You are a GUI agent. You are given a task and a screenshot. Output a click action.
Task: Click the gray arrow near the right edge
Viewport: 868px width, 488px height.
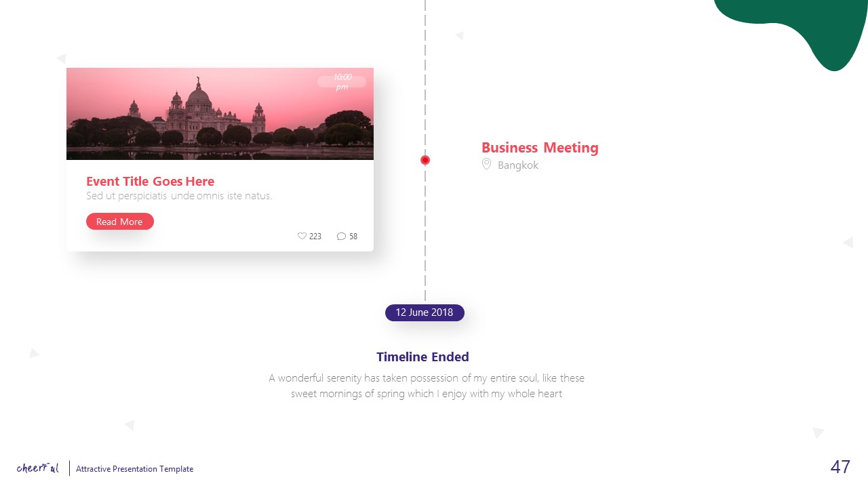tap(848, 243)
